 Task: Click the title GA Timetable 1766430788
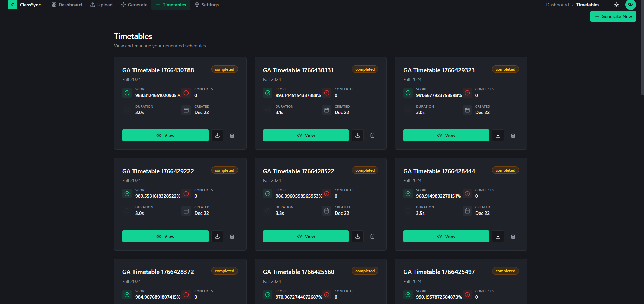pyautogui.click(x=158, y=70)
